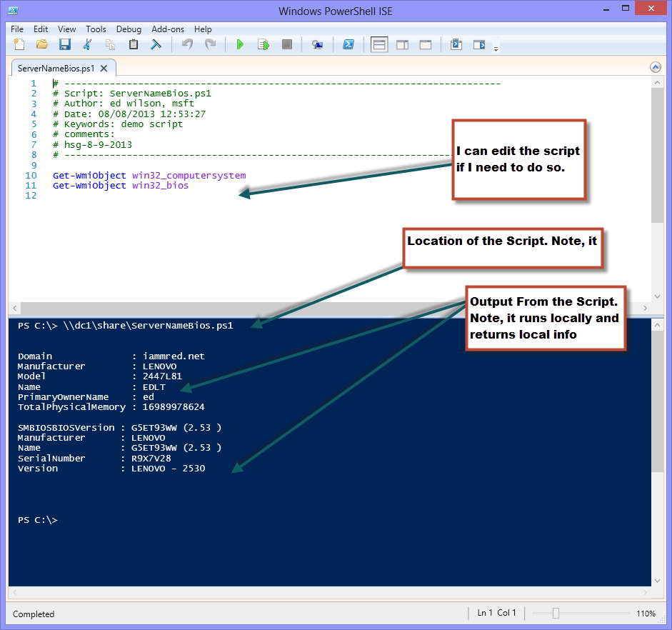Image resolution: width=672 pixels, height=630 pixels.
Task: Run script with the green play icon
Action: (x=240, y=44)
